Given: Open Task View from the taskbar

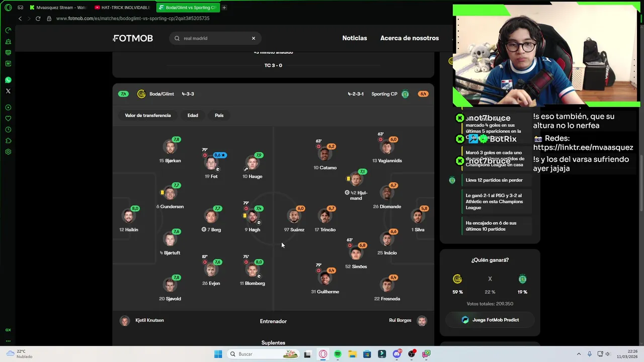Looking at the screenshot, I should [307, 354].
